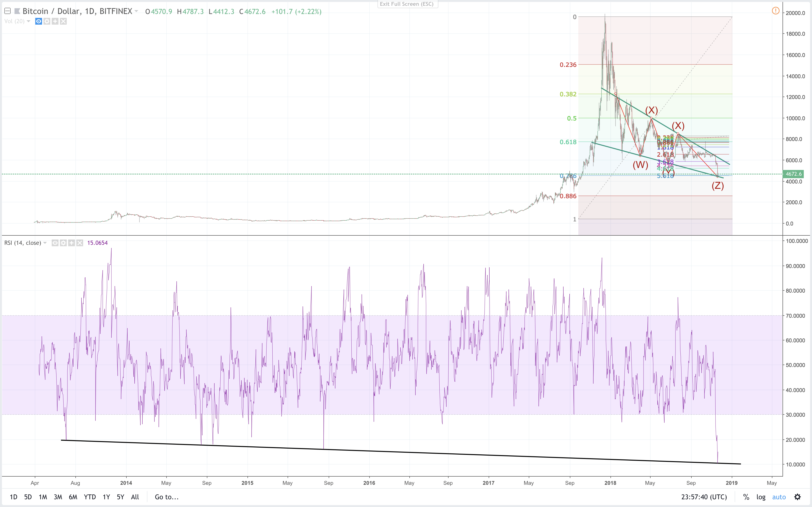Toggle the RSI indicator visibility eye
Image resolution: width=812 pixels, height=507 pixels.
55,243
